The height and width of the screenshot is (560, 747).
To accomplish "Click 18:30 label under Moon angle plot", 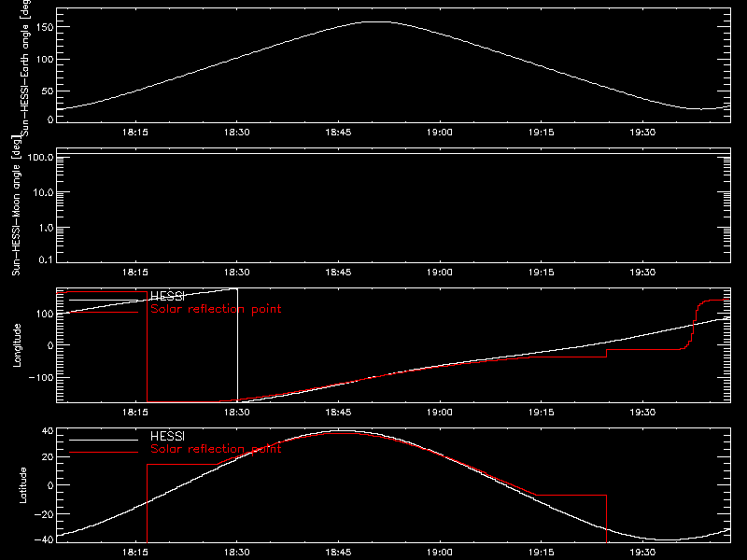I will [237, 272].
